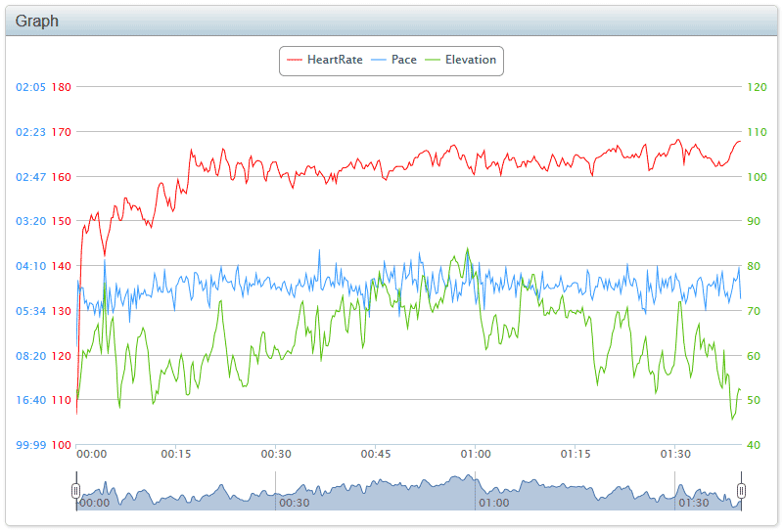Click the left range slider handle
The height and width of the screenshot is (532, 783).
click(76, 491)
